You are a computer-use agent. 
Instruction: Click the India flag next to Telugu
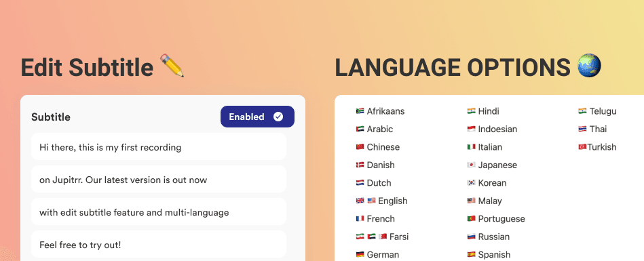(582, 111)
